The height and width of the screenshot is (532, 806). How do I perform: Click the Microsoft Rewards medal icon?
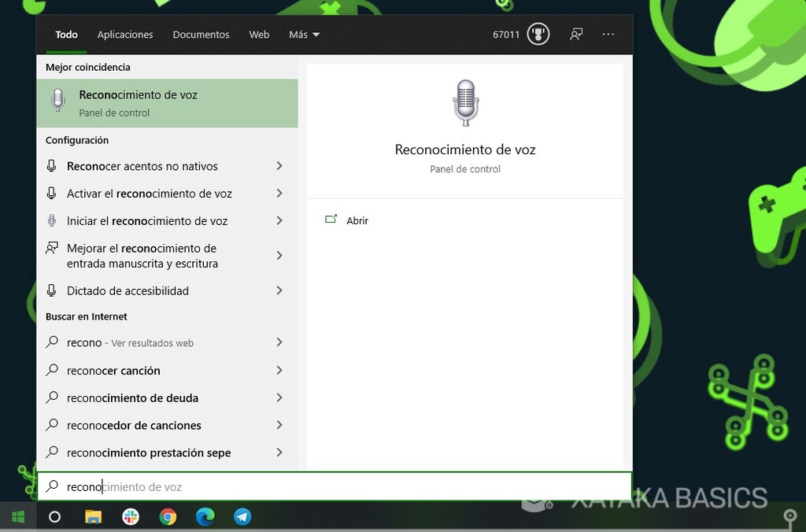[538, 34]
